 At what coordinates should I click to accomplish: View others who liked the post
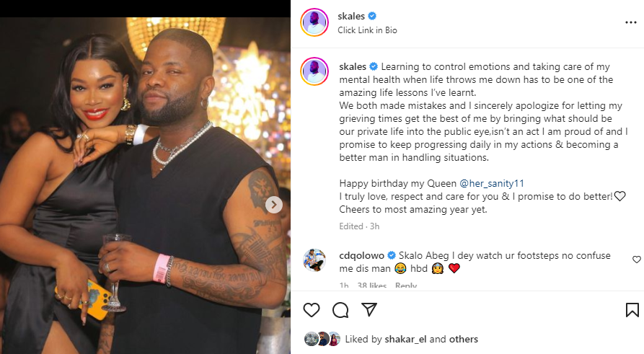click(463, 339)
